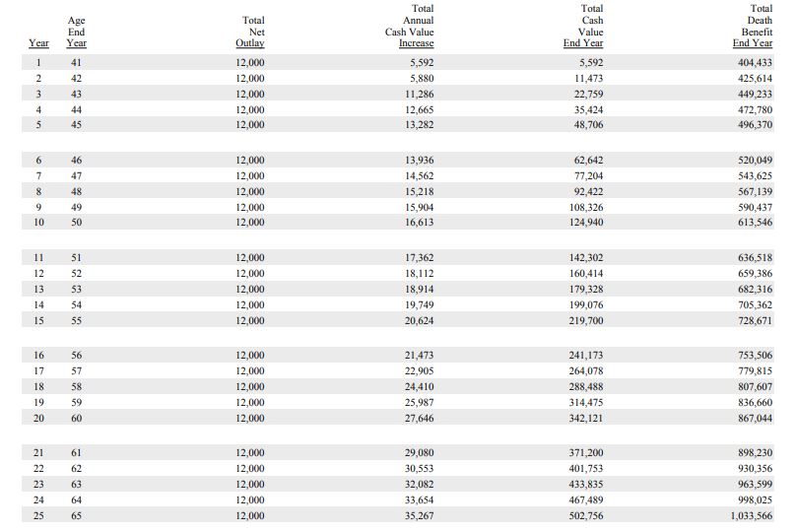Select the cash value 502,756 cell

tap(586, 515)
